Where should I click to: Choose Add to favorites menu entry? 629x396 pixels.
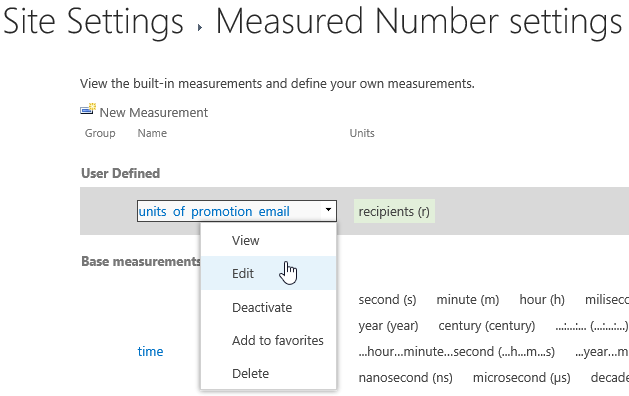(x=278, y=340)
